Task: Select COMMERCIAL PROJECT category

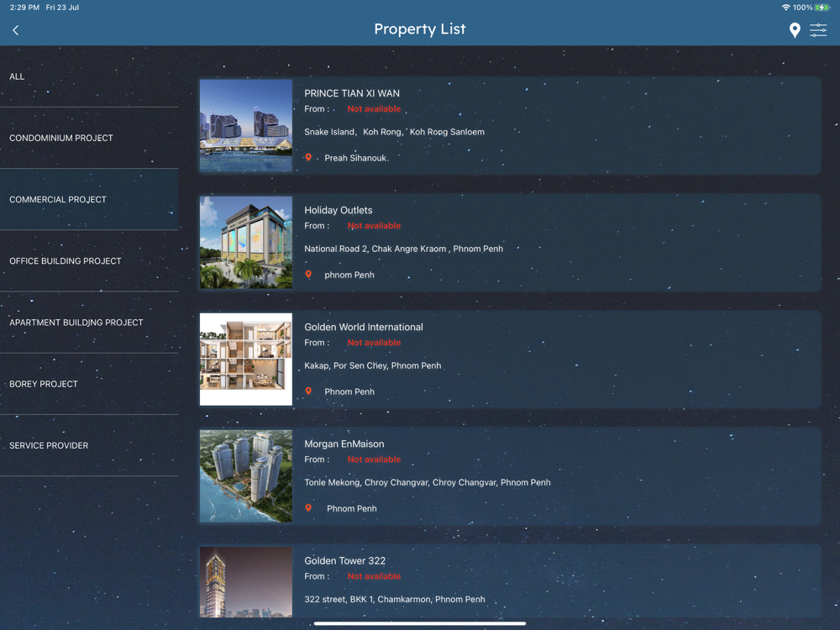Action: (90, 199)
